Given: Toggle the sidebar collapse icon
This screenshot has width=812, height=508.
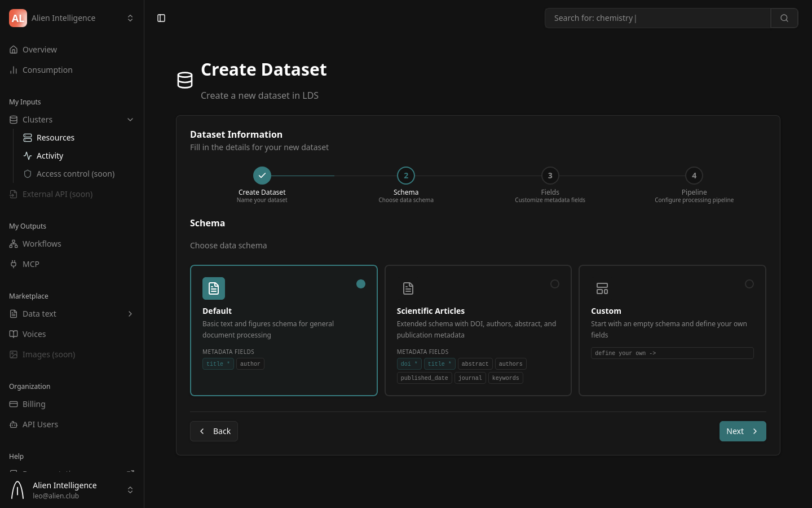Looking at the screenshot, I should (161, 17).
